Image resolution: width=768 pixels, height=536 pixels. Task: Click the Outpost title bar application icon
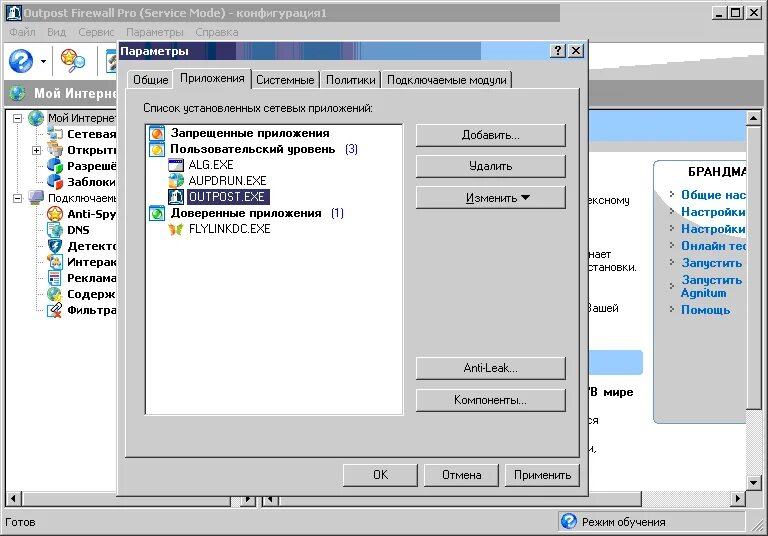coord(14,13)
